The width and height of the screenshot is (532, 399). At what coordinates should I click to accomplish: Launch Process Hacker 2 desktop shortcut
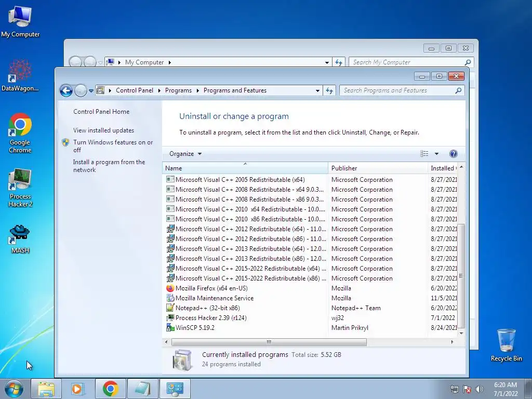coord(20,187)
